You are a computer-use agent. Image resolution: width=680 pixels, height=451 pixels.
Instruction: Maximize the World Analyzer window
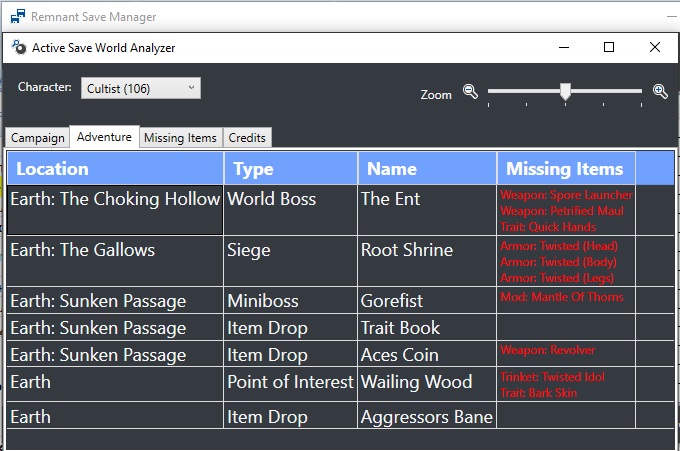click(609, 47)
